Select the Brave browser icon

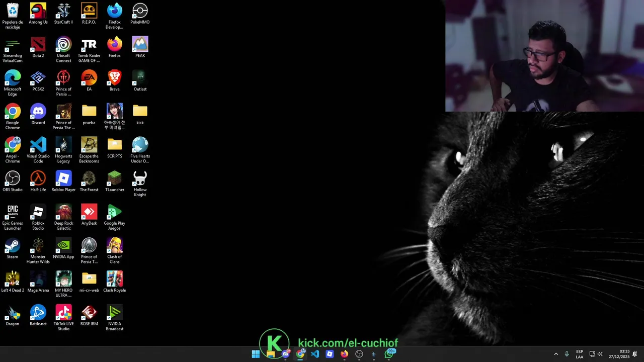pos(115,81)
